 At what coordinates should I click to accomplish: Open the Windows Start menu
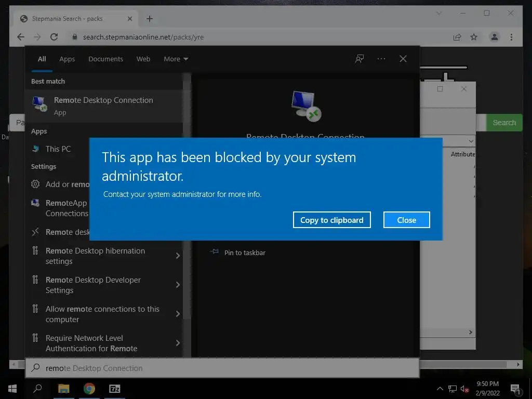(x=12, y=389)
